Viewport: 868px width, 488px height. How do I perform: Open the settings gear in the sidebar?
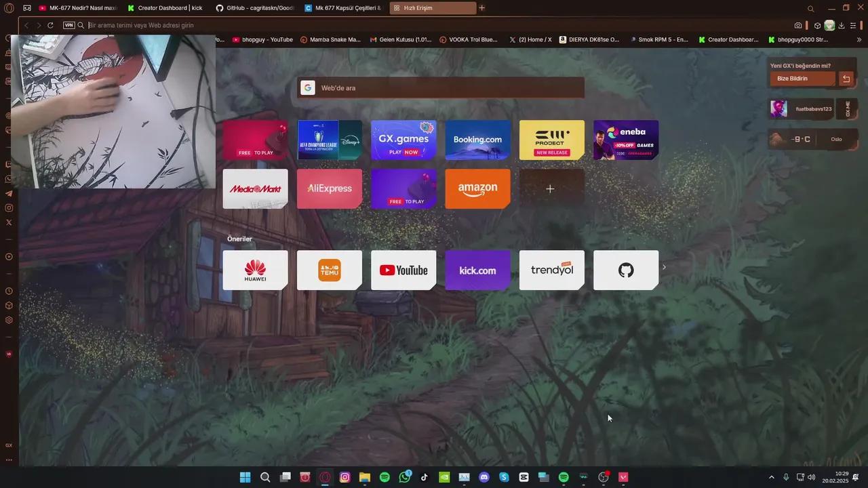pyautogui.click(x=9, y=320)
